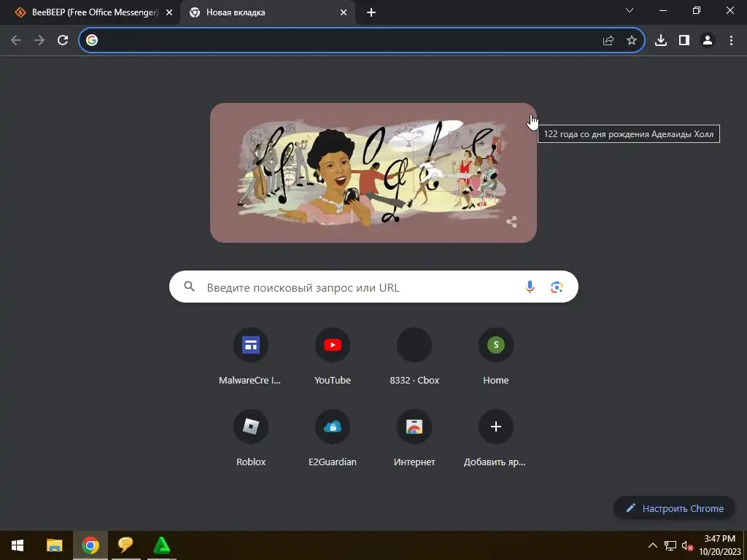Open the tab search dropdown chevron
The height and width of the screenshot is (560, 747).
click(630, 10)
